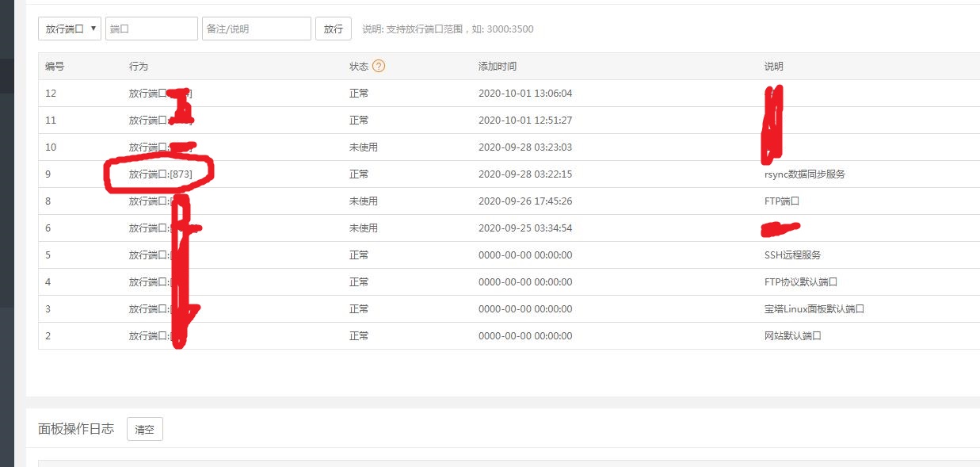Viewport: 980px width, 467px height.
Task: Click the 说明 column header
Action: (774, 66)
